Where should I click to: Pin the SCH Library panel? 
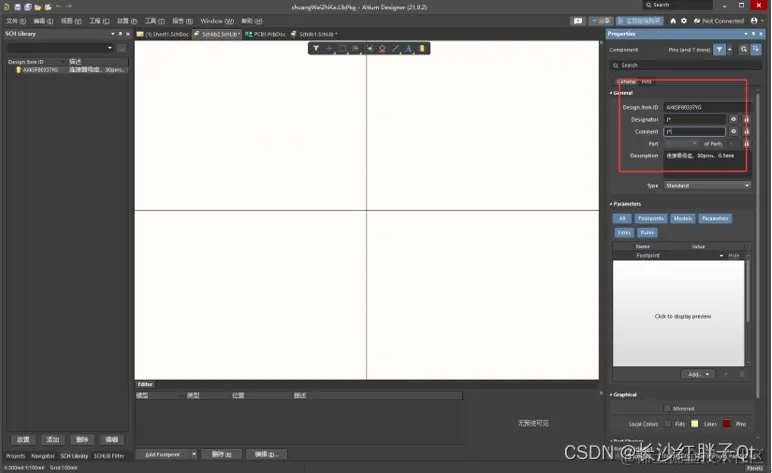tap(120, 34)
